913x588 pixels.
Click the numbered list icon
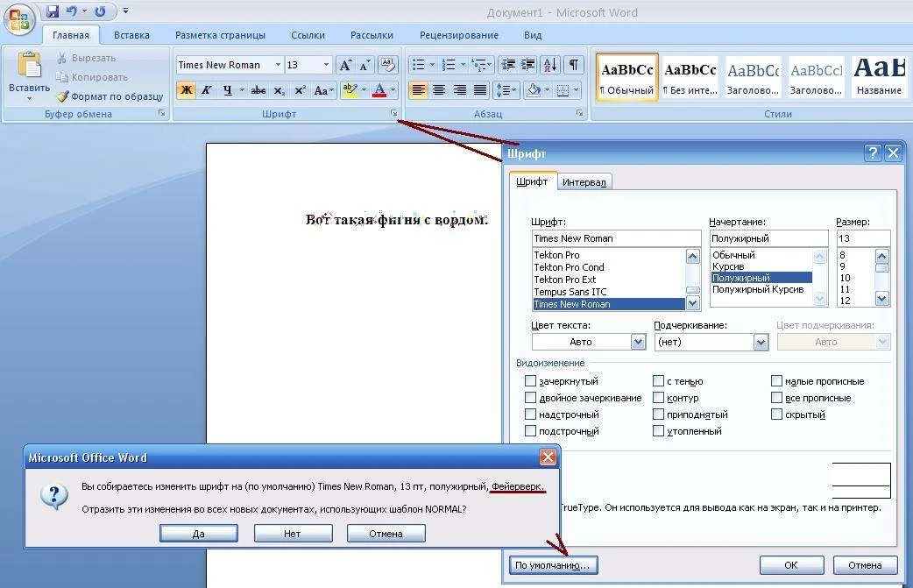449,65
